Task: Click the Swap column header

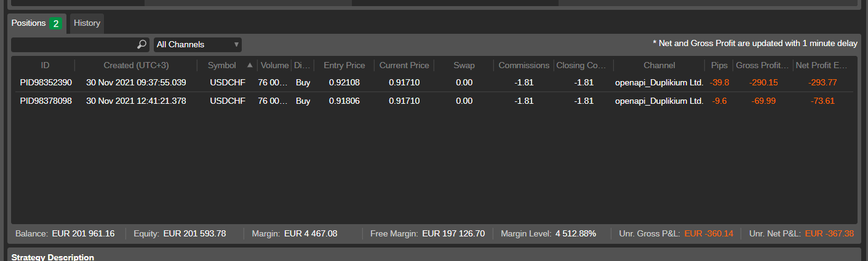Action: [464, 65]
